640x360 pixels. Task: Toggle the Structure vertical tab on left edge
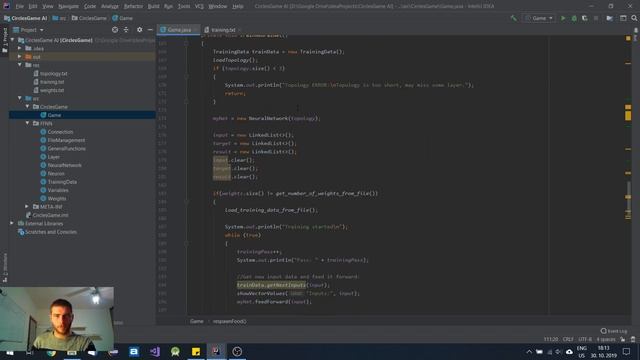point(4,267)
